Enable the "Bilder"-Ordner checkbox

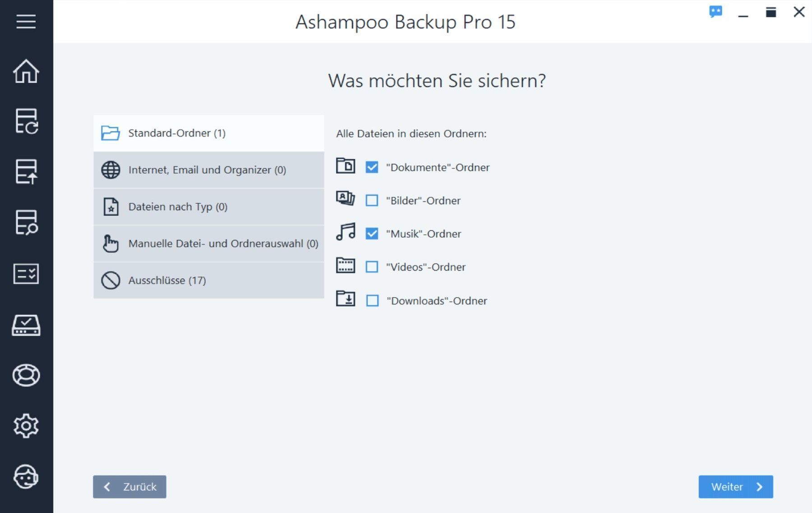pos(372,201)
